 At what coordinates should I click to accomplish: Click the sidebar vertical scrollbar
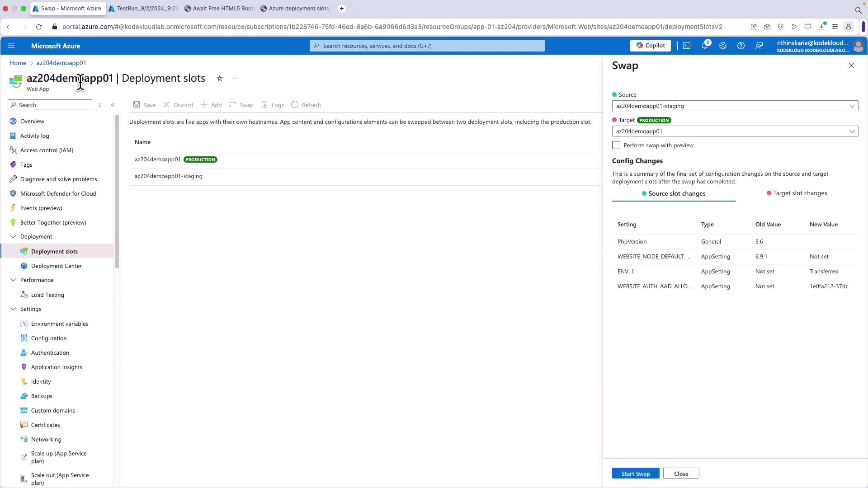(x=117, y=192)
